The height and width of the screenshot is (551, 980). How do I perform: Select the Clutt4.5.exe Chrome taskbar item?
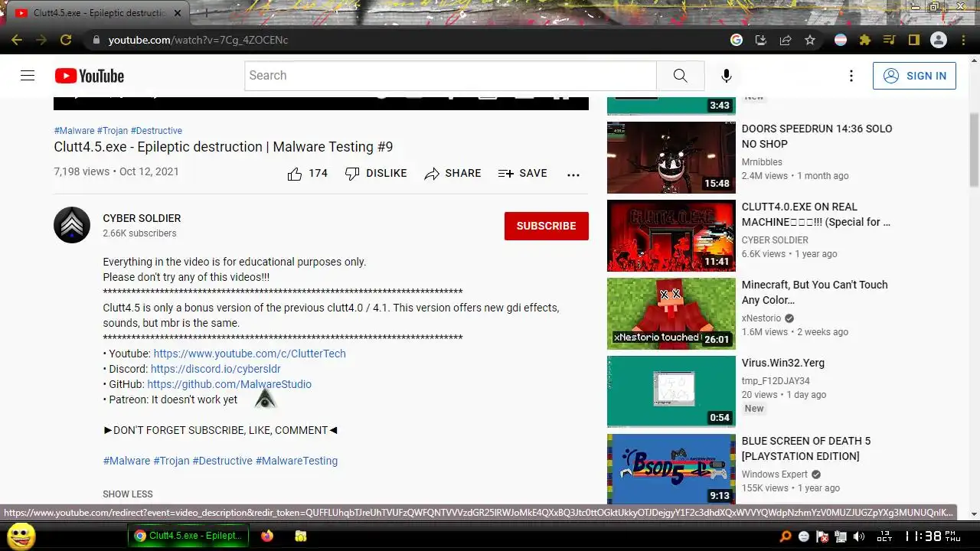(189, 536)
